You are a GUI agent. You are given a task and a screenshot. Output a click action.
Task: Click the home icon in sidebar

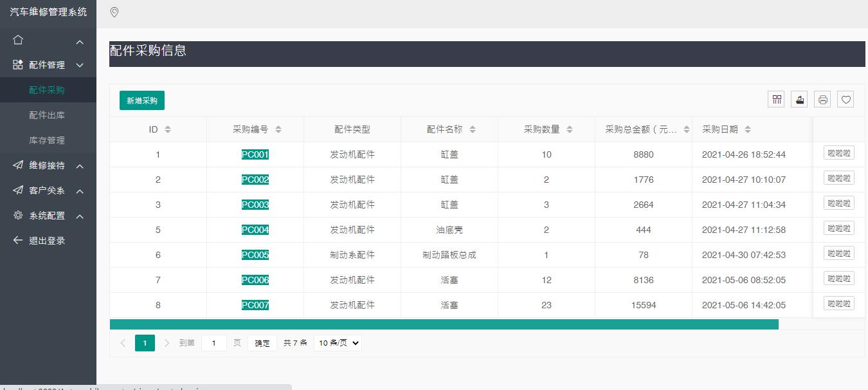point(18,40)
